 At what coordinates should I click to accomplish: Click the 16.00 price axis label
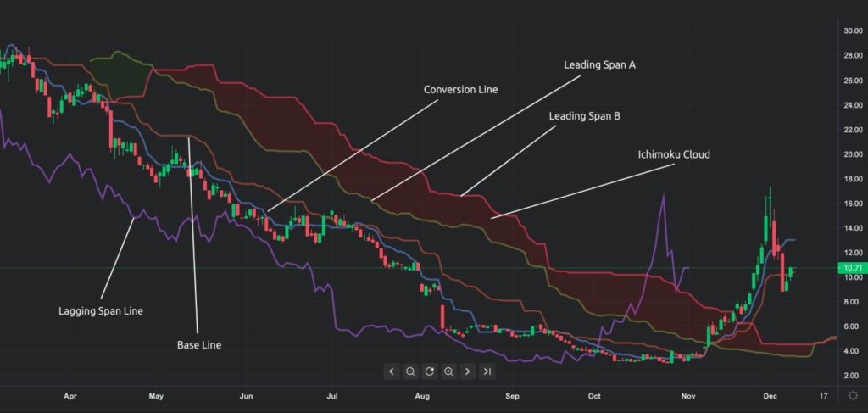853,204
